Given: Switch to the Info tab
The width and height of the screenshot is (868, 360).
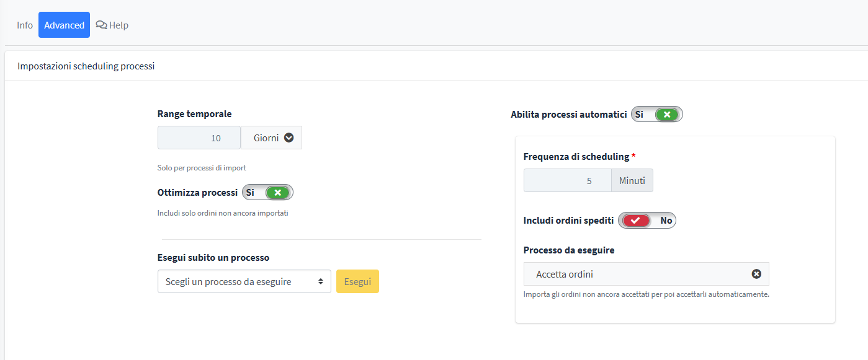Looking at the screenshot, I should pyautogui.click(x=25, y=25).
